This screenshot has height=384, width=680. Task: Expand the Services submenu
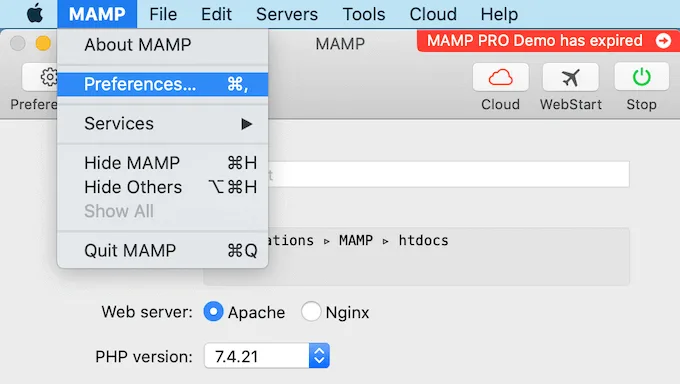(163, 124)
